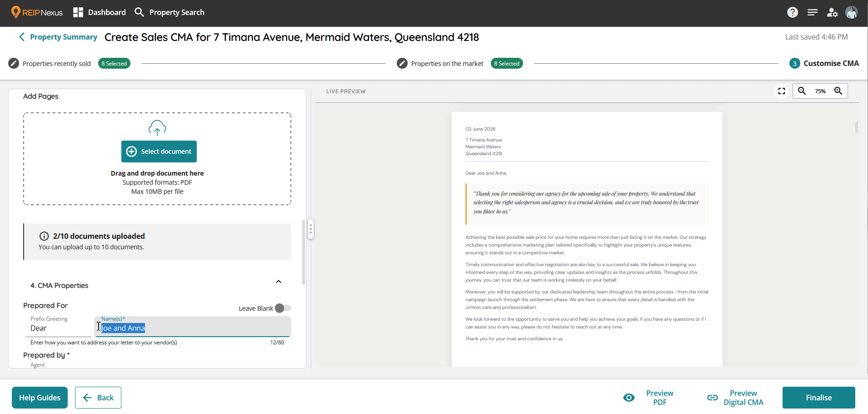Go to Properties recently sold step
This screenshot has width=868, height=414.
click(x=57, y=64)
